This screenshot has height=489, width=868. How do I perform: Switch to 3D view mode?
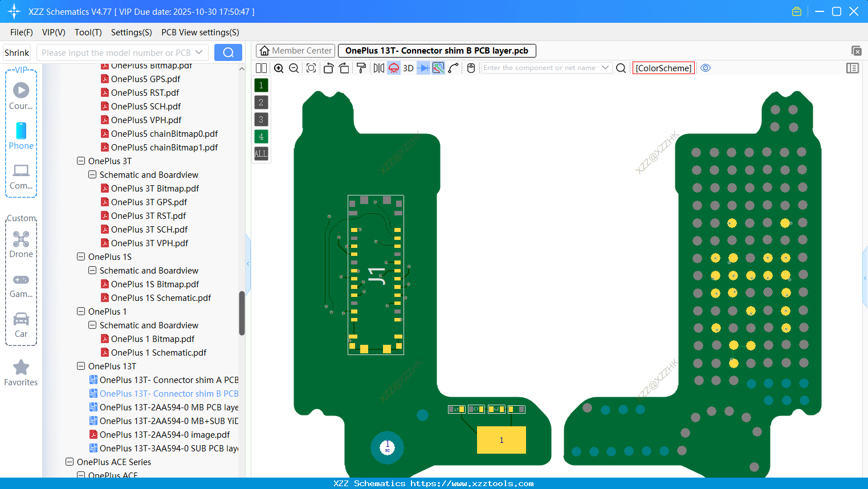(407, 68)
